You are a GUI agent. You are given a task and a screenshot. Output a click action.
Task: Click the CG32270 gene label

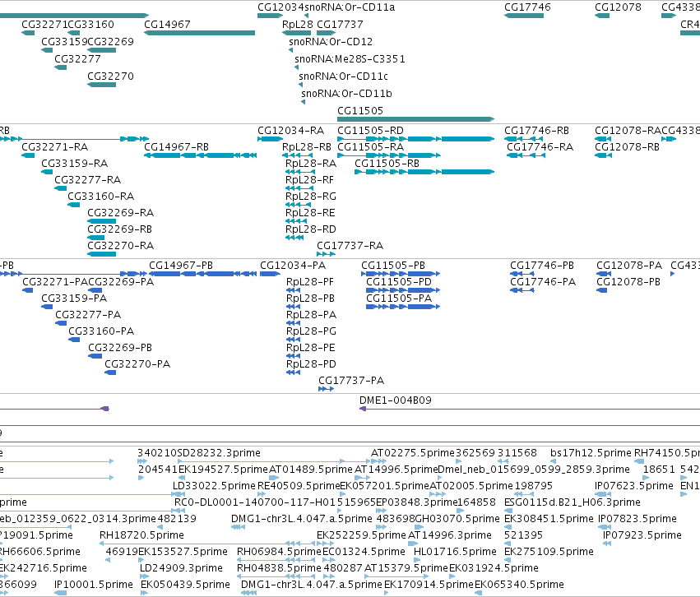pos(110,76)
